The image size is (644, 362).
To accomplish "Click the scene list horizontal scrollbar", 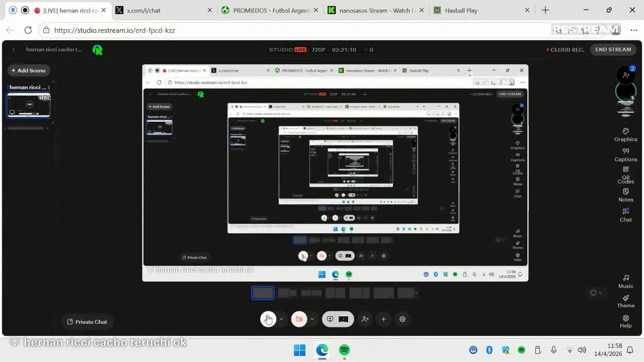I will pos(26,128).
